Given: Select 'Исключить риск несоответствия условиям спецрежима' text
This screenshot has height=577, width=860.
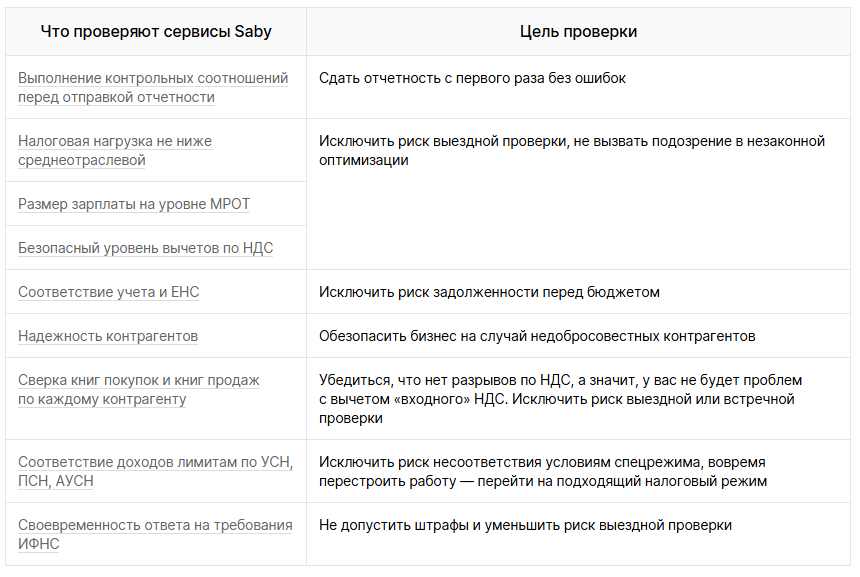Looking at the screenshot, I should point(511,462).
